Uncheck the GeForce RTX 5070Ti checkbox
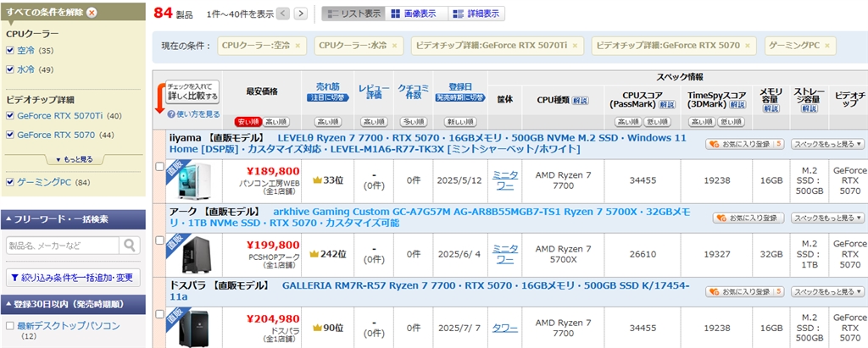The image size is (868, 348). pos(8,116)
